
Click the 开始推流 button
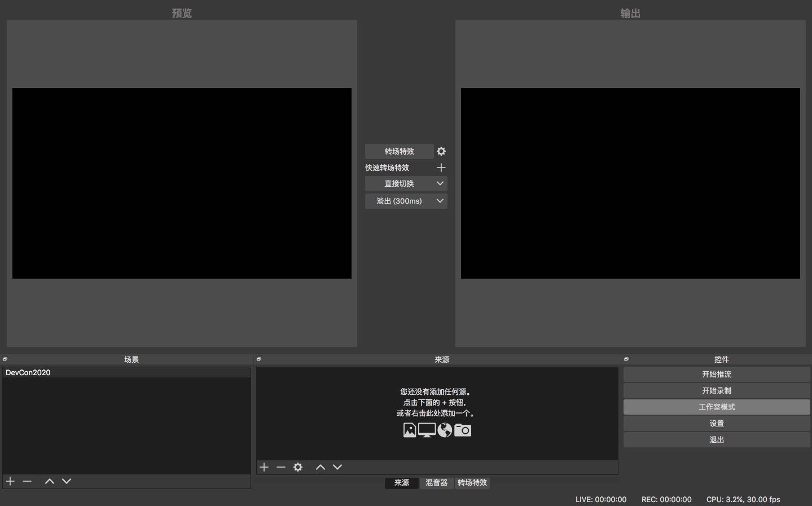[x=717, y=374]
